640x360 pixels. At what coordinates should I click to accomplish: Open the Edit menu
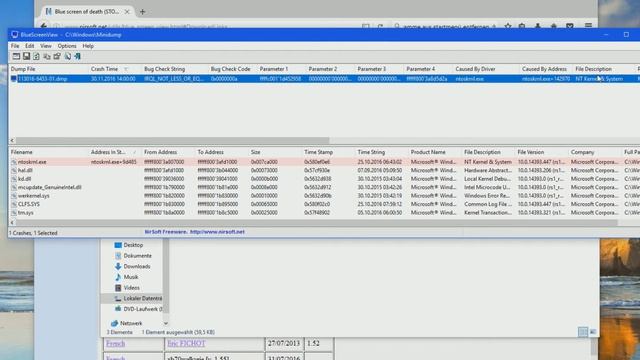point(29,46)
